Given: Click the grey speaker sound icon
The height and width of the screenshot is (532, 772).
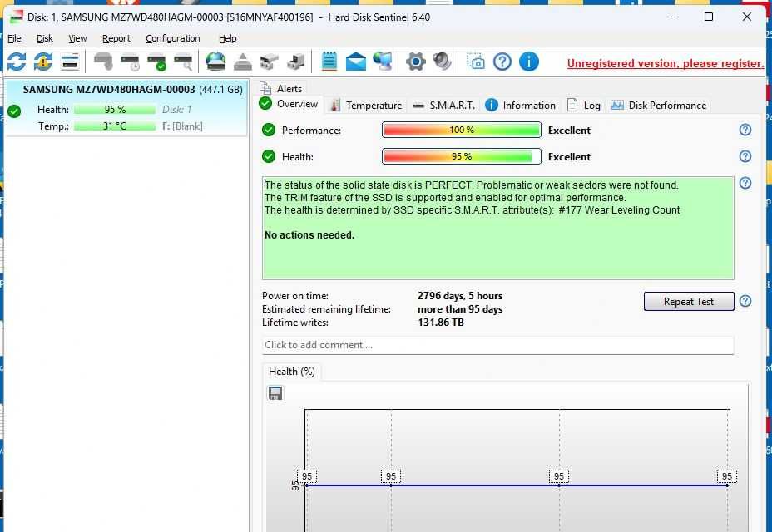Looking at the screenshot, I should click(442, 62).
